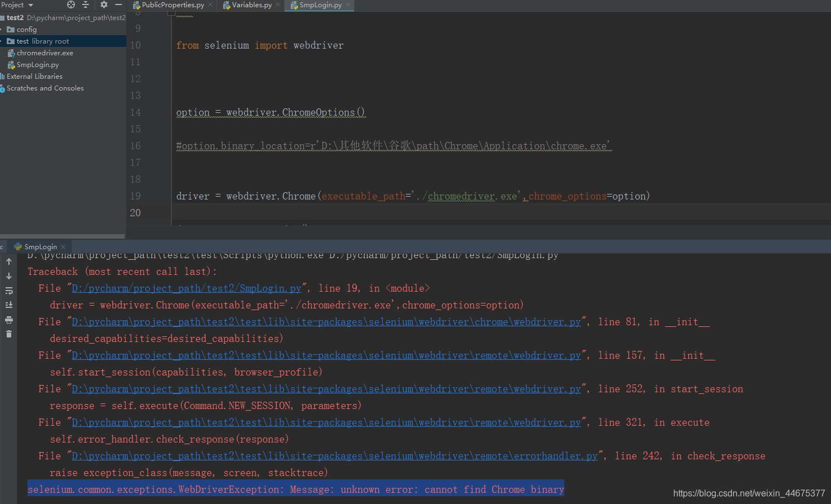Navigate down the stack trace
The width and height of the screenshot is (831, 504).
9,275
